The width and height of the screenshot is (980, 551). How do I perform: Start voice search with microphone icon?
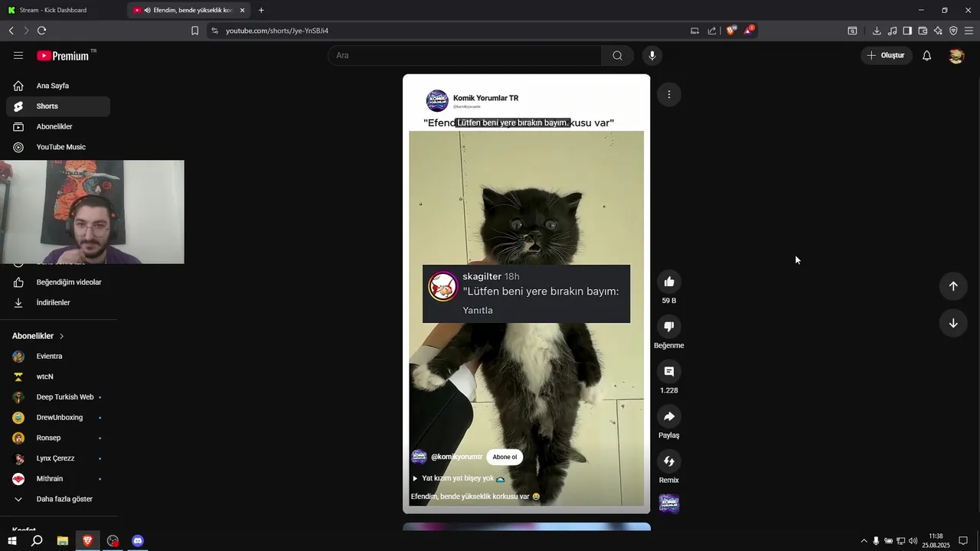point(652,55)
